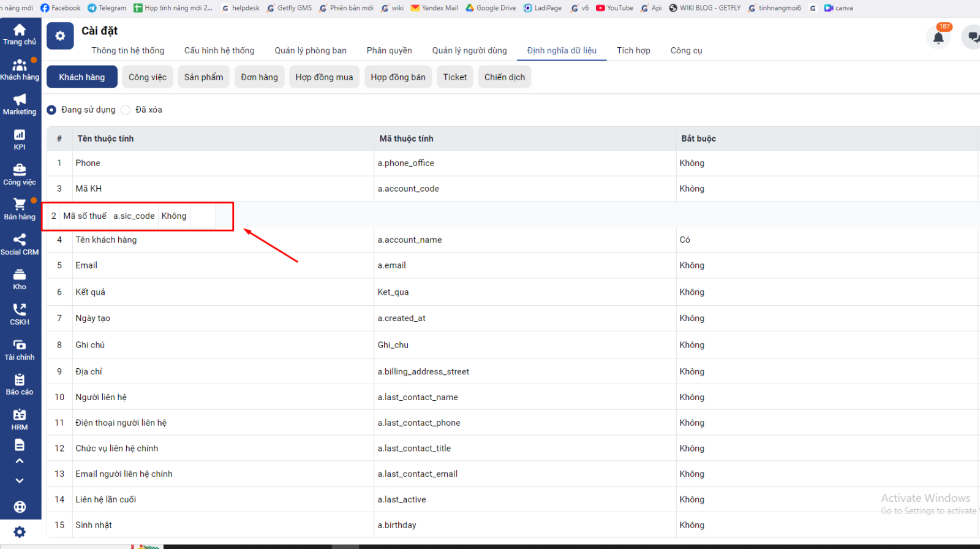Click the Hợp đồng mua button
Screen dimensions: 980x549
click(x=324, y=77)
